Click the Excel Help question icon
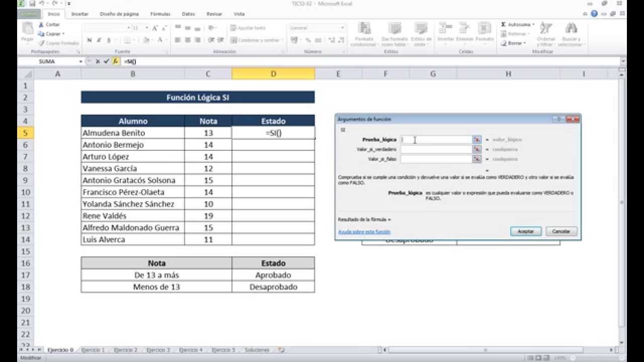The width and height of the screenshot is (644, 362). [595, 14]
